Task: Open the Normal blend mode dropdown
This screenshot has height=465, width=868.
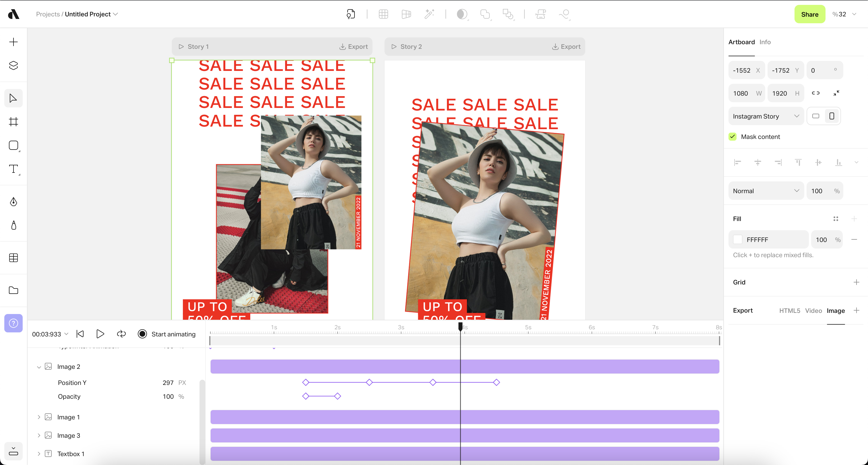Action: pos(766,191)
